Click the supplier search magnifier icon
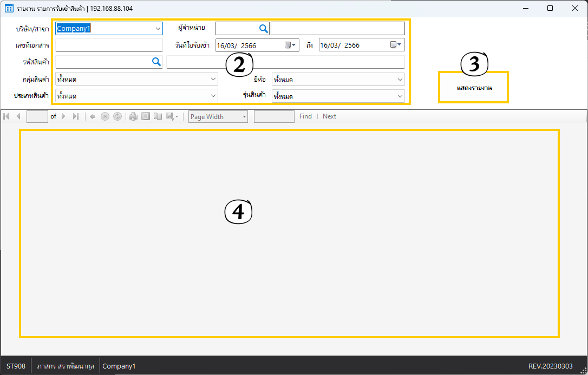 [263, 29]
